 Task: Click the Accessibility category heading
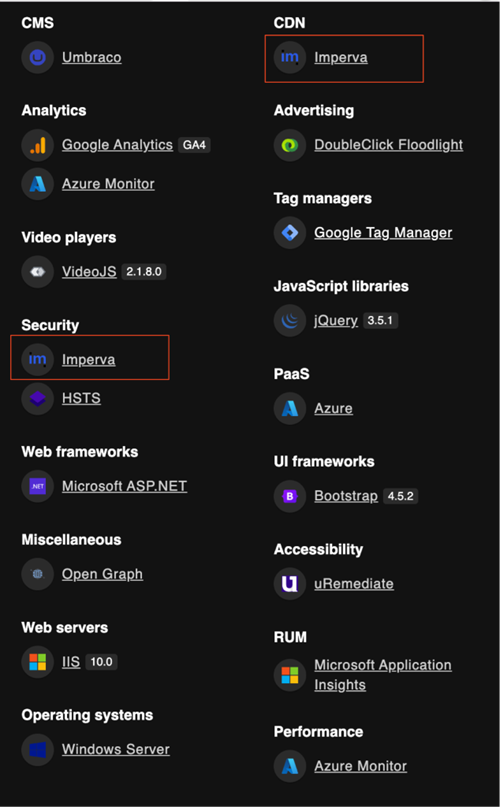click(318, 550)
